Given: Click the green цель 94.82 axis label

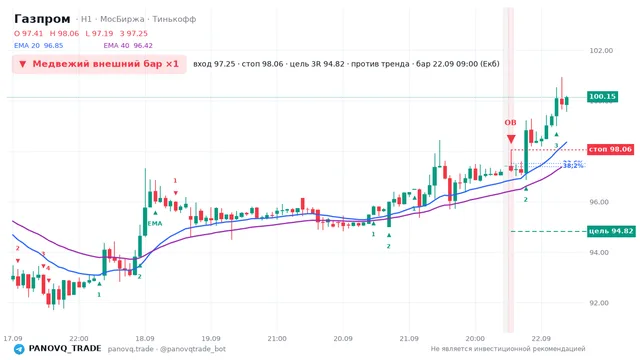Looking at the screenshot, I should [x=611, y=231].
